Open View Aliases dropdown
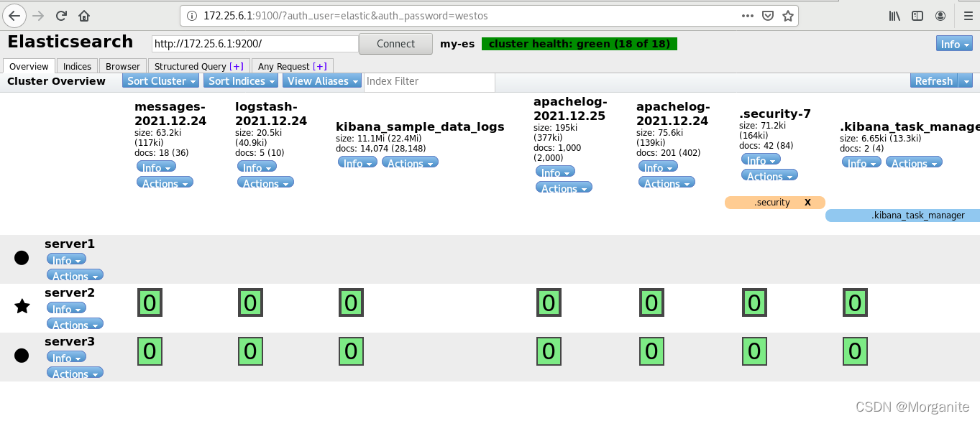Image resolution: width=980 pixels, height=421 pixels. click(323, 81)
